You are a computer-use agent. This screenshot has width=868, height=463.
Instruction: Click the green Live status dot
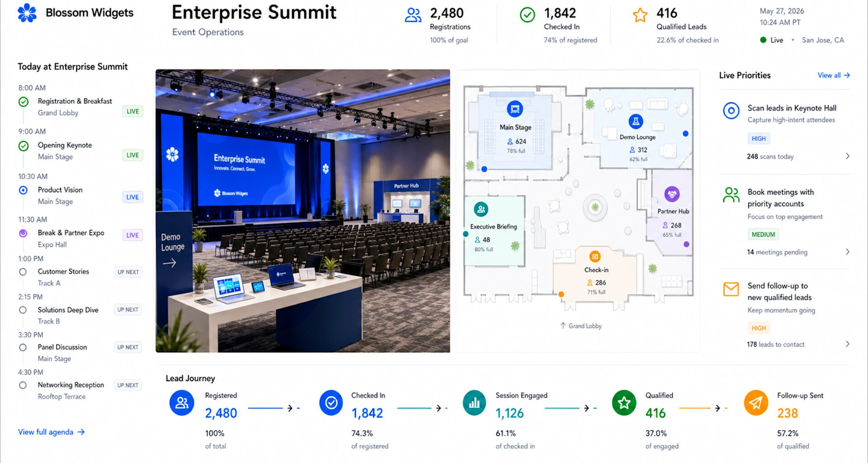click(x=763, y=40)
